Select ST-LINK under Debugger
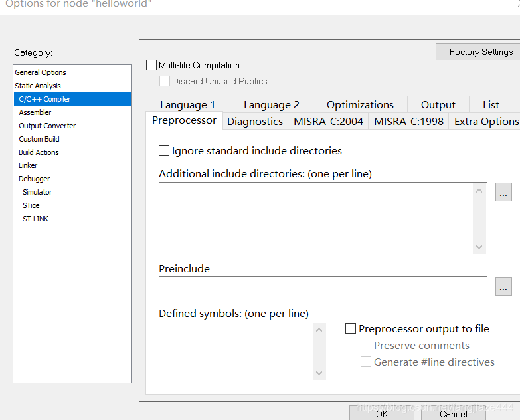 pyautogui.click(x=35, y=219)
